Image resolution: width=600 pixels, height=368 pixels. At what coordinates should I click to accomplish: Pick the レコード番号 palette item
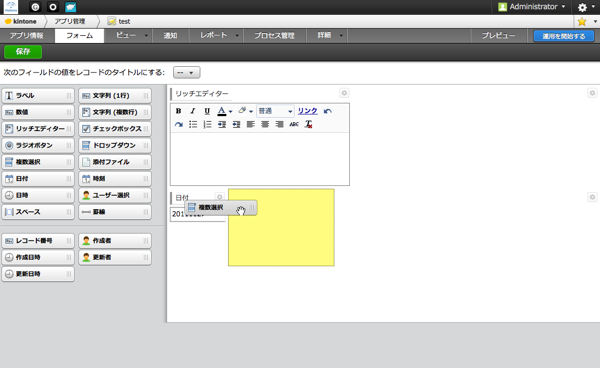38,241
